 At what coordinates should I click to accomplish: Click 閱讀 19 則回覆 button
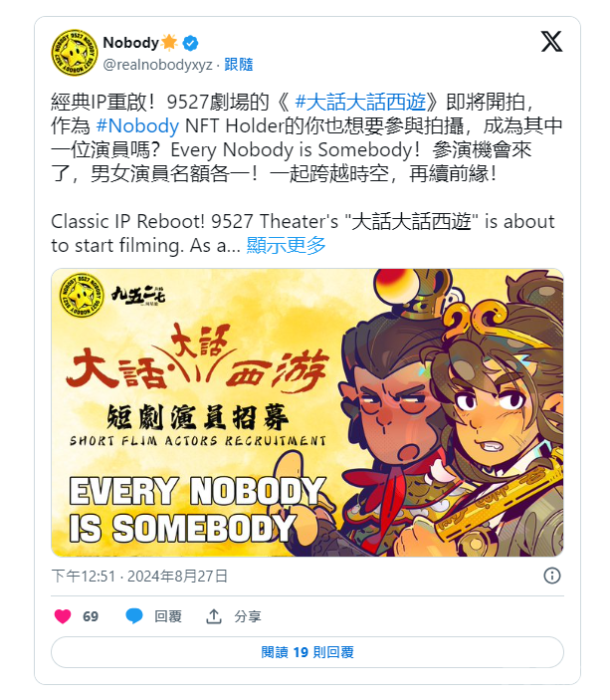coord(307,652)
